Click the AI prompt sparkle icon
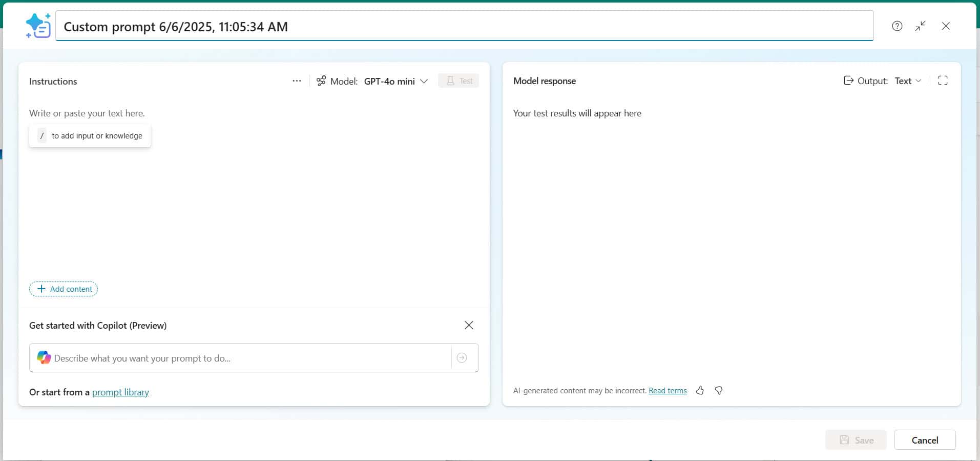The image size is (980, 461). click(x=38, y=26)
